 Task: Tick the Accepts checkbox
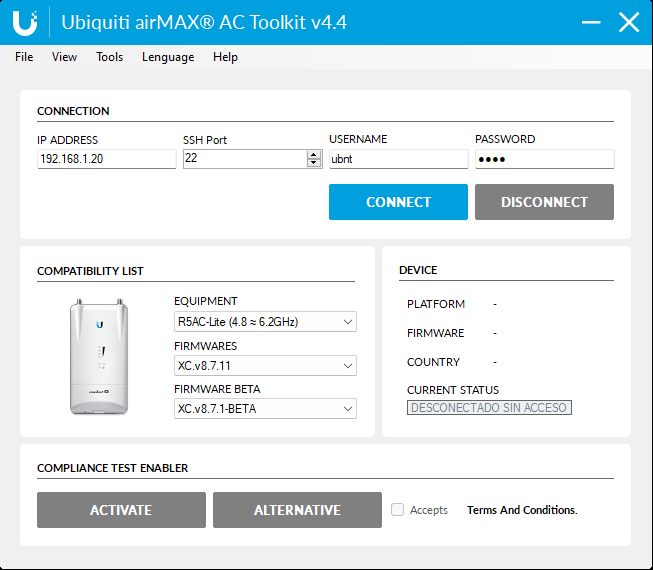[397, 510]
